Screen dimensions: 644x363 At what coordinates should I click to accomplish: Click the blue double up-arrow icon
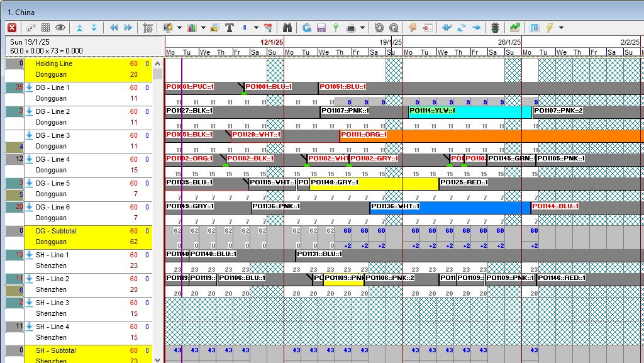coord(79,28)
